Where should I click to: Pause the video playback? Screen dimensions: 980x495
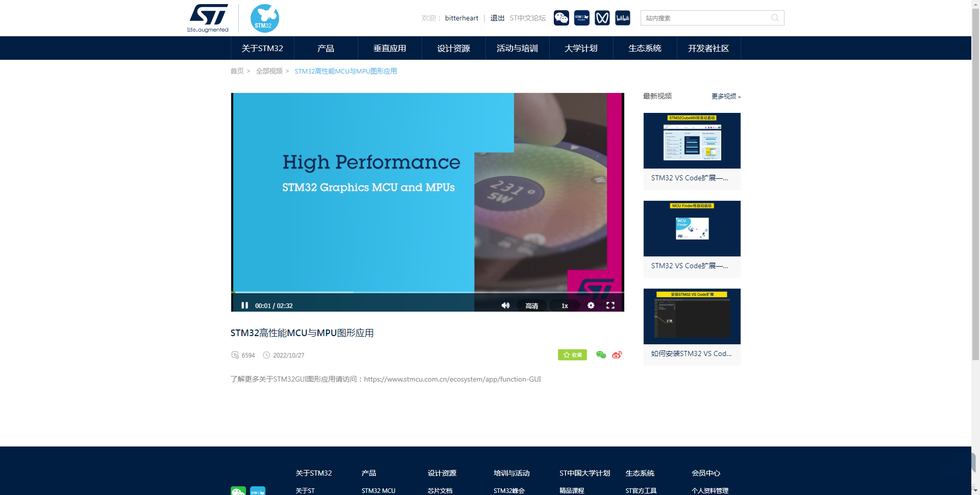[244, 305]
